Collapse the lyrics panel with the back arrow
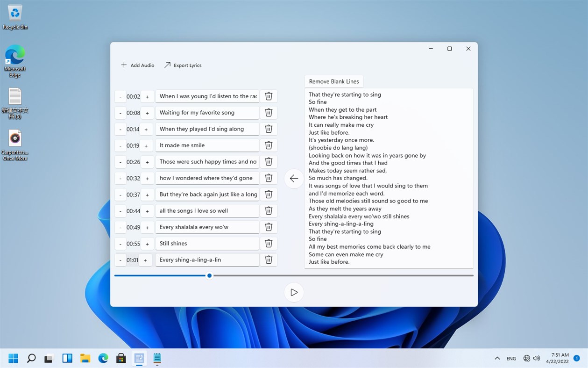 coord(294,178)
